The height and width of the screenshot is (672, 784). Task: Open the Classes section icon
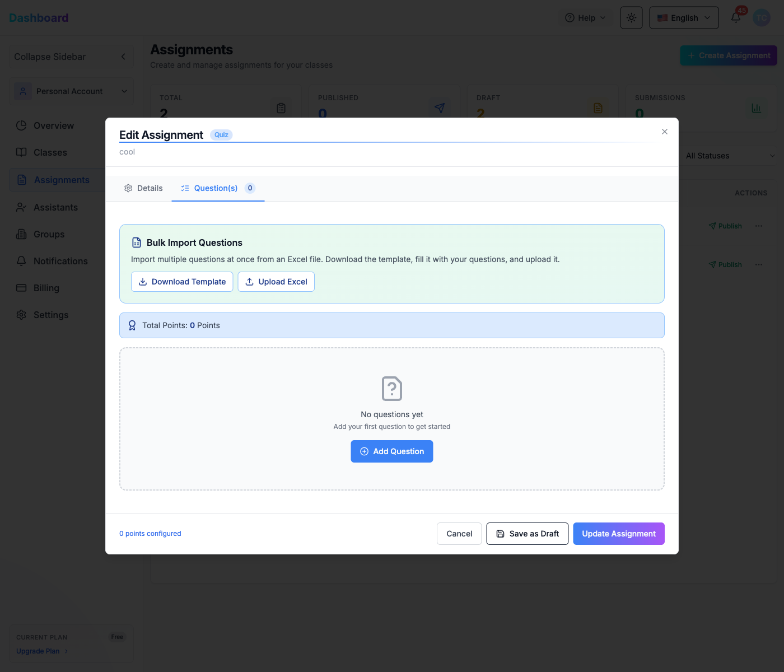point(21,152)
